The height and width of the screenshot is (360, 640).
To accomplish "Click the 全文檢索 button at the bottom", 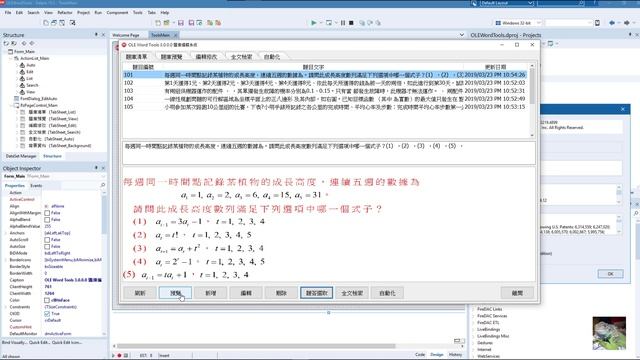I will coord(352,293).
